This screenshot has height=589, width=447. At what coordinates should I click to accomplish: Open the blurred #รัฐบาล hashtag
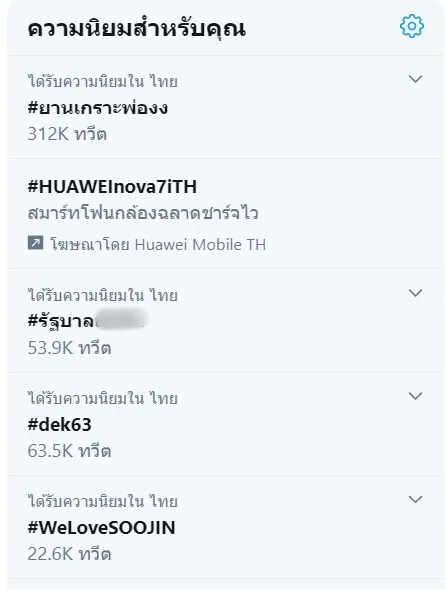87,320
